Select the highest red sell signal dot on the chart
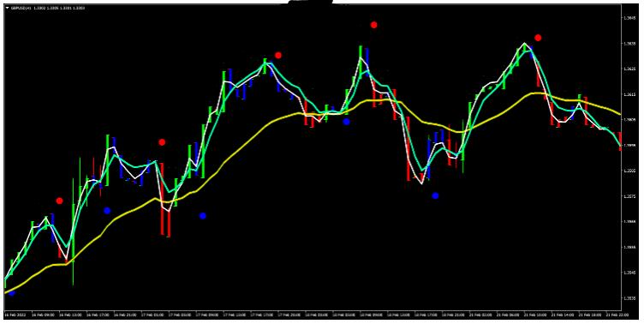 (373, 25)
